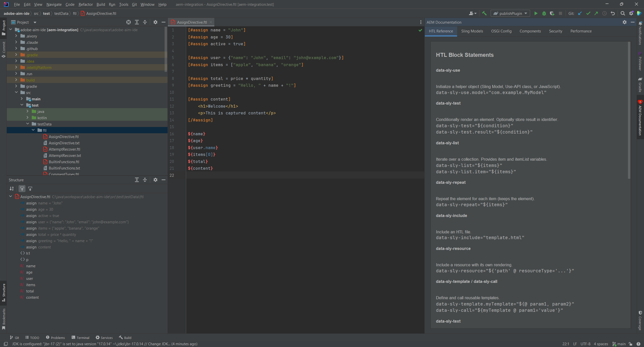
Task: Expand the .github folder
Action: (x=16, y=49)
